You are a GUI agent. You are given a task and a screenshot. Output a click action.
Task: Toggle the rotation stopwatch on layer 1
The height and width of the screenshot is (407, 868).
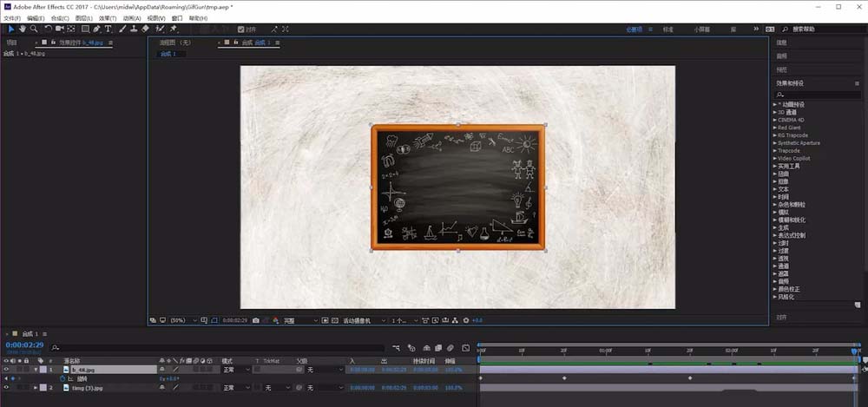point(62,378)
